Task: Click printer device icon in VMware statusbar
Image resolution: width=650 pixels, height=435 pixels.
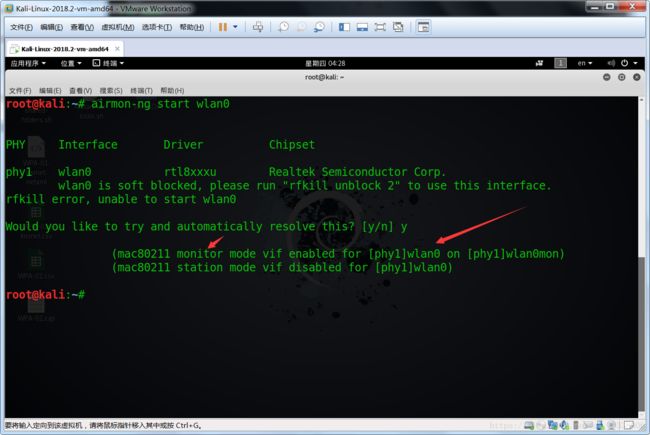Action: point(588,425)
